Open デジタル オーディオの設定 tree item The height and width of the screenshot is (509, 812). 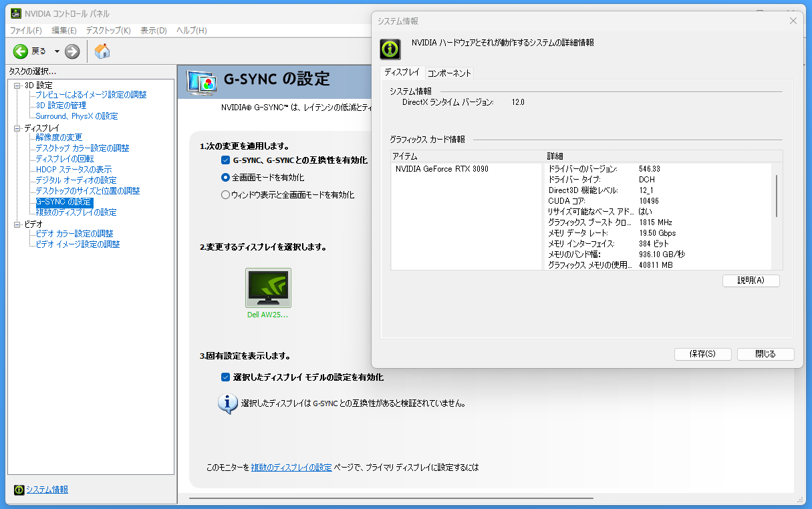[76, 180]
